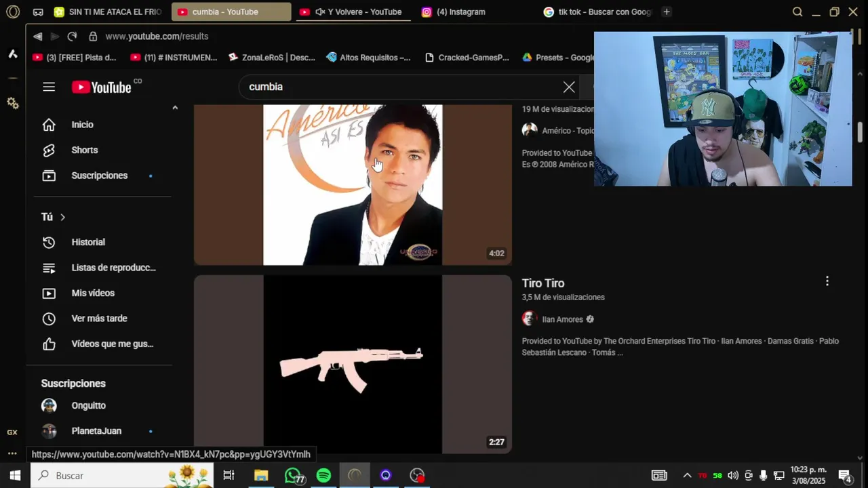The width and height of the screenshot is (868, 488).
Task: Open the Cracked-GamesP... bookmark
Action: pos(467,58)
